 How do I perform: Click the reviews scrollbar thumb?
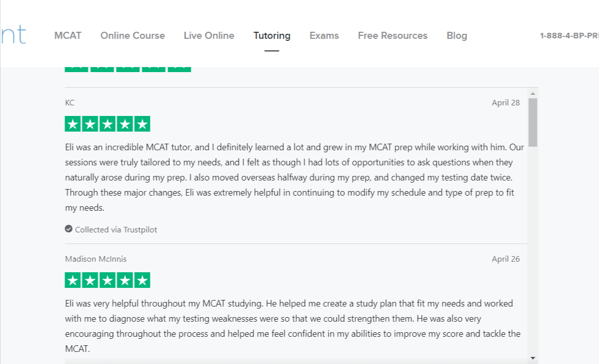tap(532, 122)
